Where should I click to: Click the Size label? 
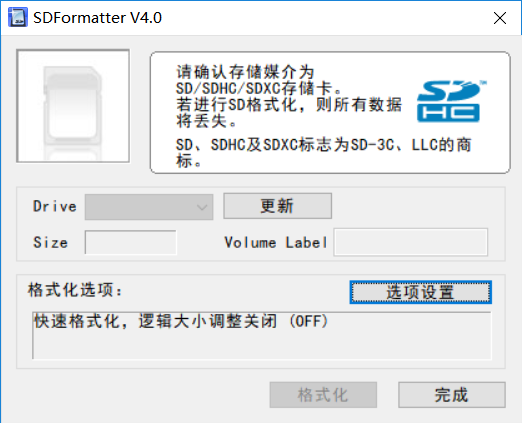coord(50,242)
